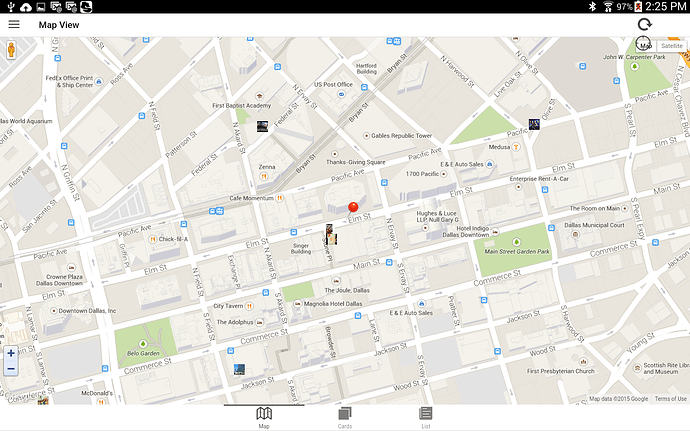Switch to the Cards tab

(x=345, y=417)
